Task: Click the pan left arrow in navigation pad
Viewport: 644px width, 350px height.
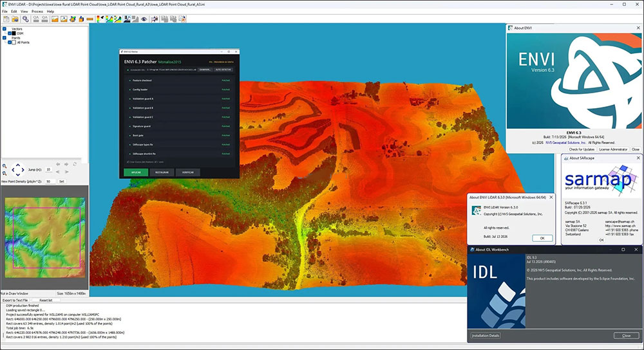Action: [x=13, y=170]
